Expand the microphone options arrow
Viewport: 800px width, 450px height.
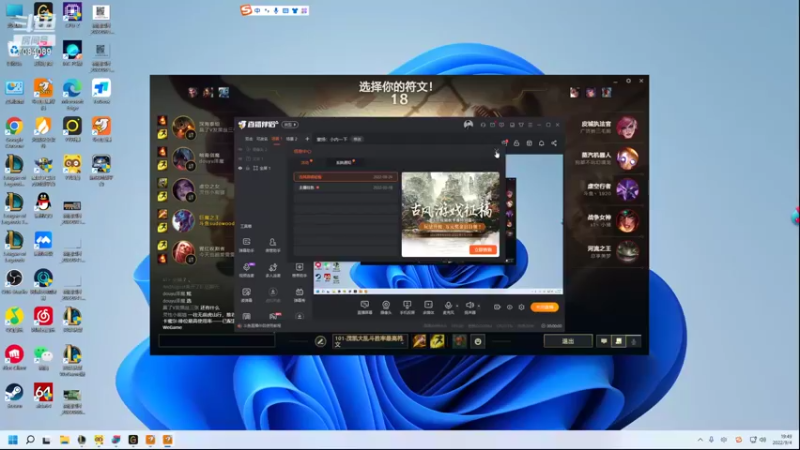[457, 306]
